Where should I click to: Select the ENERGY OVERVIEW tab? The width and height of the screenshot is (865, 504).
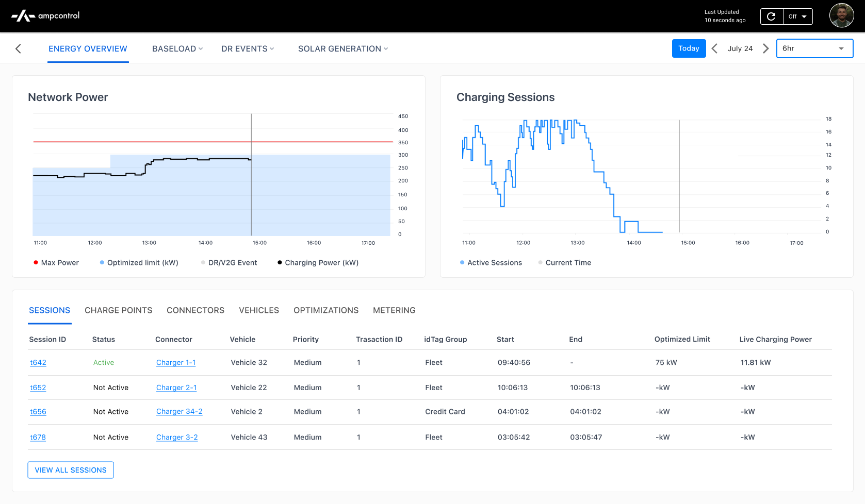(88, 48)
